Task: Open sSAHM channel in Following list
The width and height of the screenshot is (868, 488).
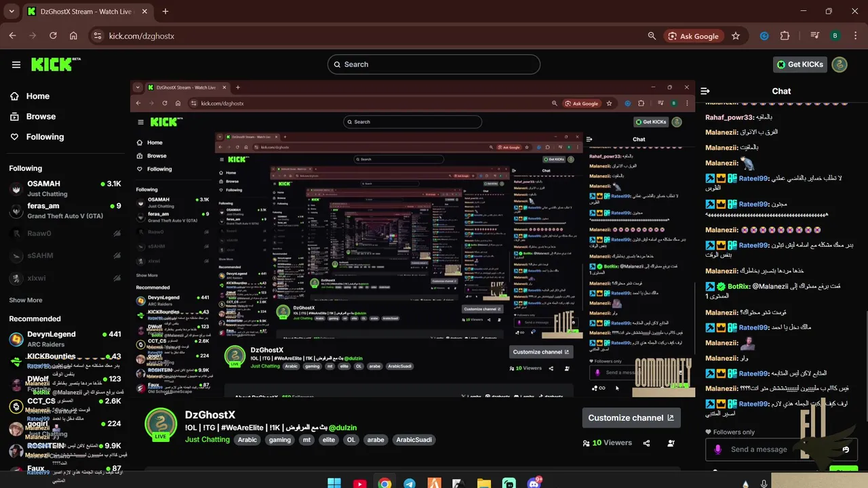Action: coord(64,256)
